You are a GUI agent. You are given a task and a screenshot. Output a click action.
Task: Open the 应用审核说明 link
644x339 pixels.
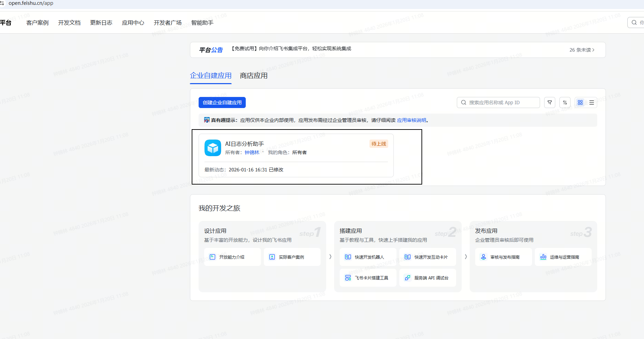point(411,120)
